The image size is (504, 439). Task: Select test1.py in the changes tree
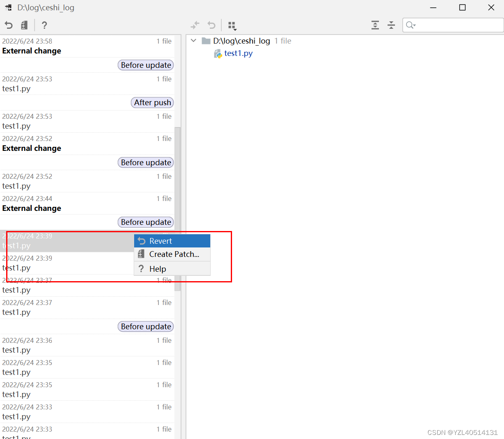click(x=239, y=53)
